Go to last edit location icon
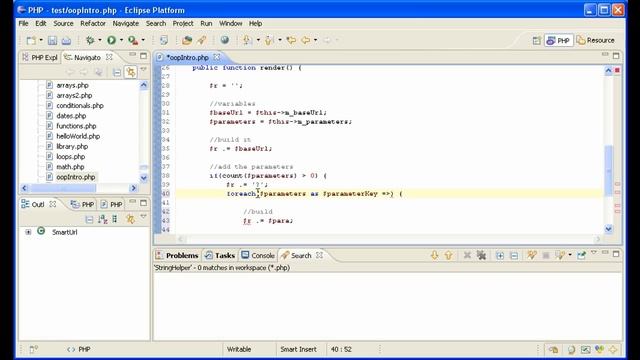This screenshot has height=360, width=640. (x=291, y=40)
